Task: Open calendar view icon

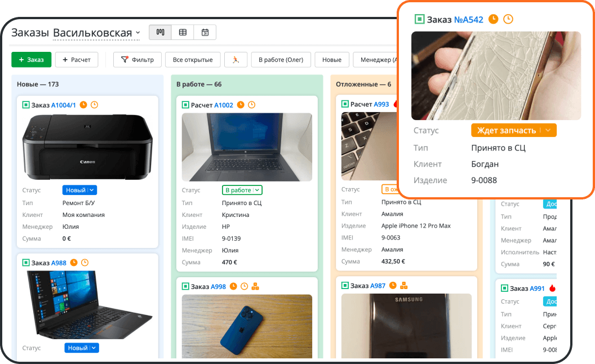Action: [205, 32]
